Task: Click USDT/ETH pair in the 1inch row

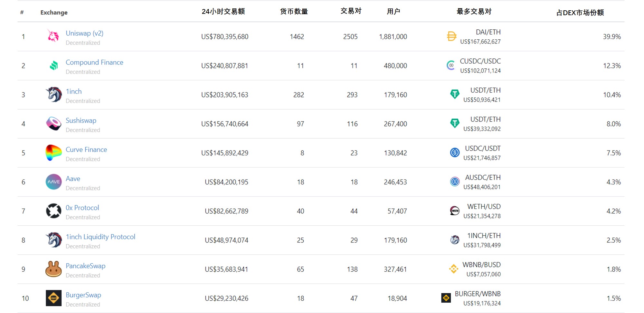Action: coord(485,90)
